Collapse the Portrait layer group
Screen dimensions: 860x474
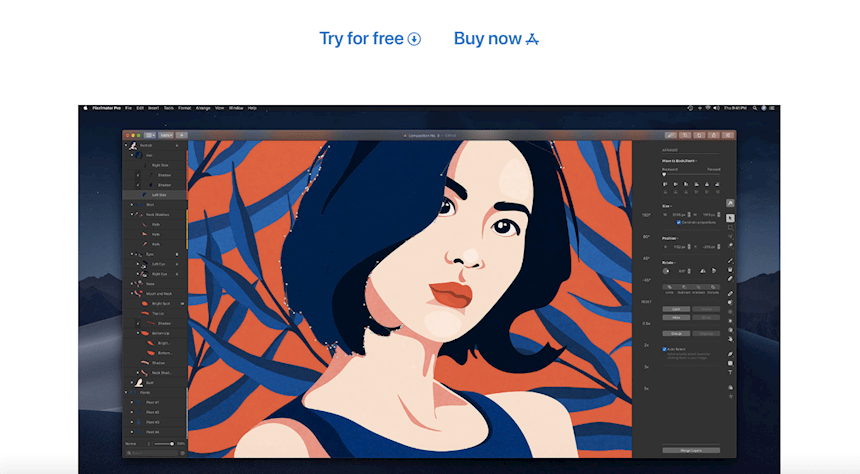click(126, 145)
